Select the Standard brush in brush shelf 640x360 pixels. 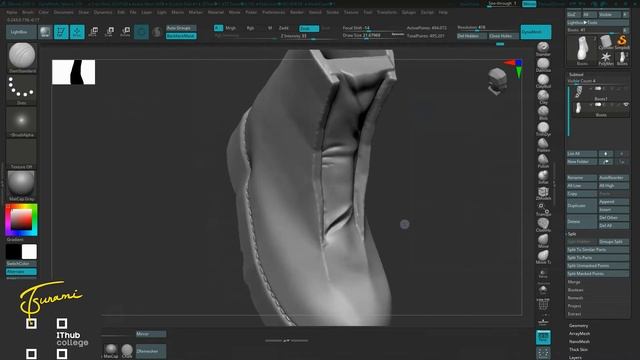coord(543,48)
